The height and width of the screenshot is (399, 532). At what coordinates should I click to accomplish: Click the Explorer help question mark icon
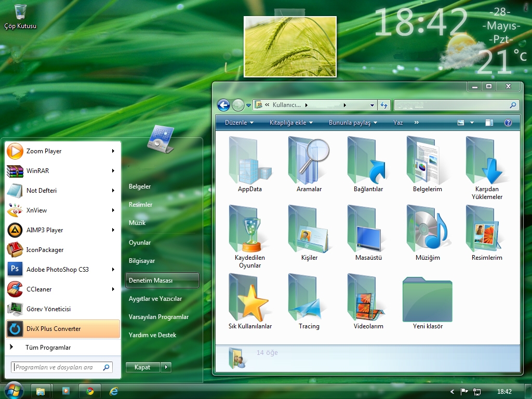[x=508, y=123]
